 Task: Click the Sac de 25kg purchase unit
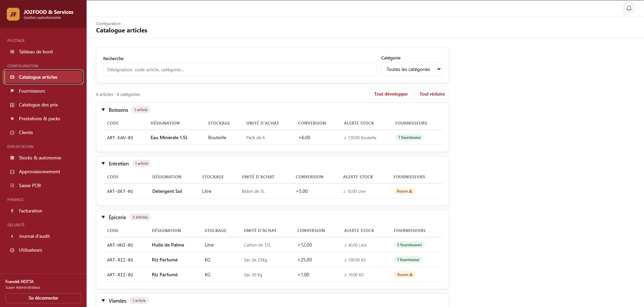click(x=255, y=260)
